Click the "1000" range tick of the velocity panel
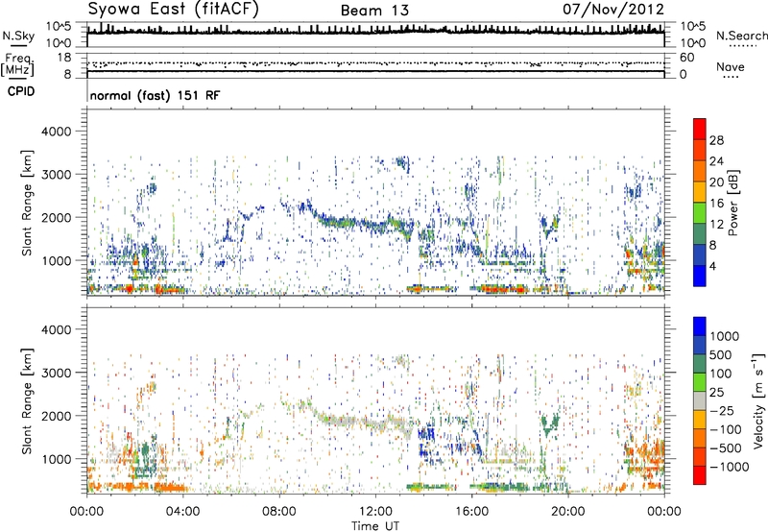Screen dimensions: 768x532 [57, 459]
